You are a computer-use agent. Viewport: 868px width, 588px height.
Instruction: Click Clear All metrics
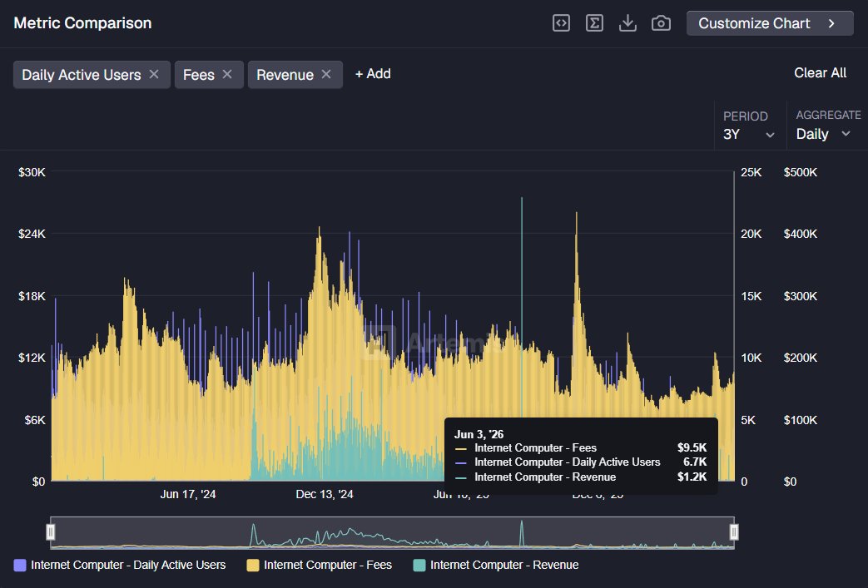click(820, 73)
